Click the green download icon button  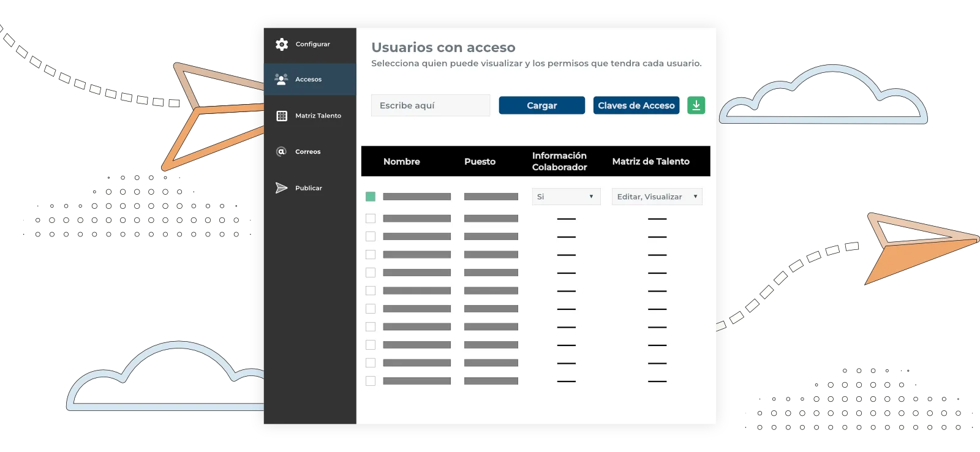click(x=696, y=105)
